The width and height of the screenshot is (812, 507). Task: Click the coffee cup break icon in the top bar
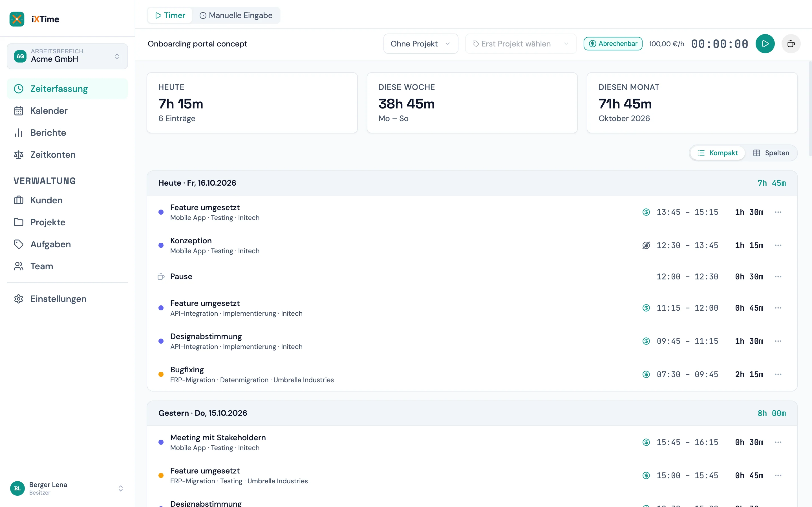791,44
